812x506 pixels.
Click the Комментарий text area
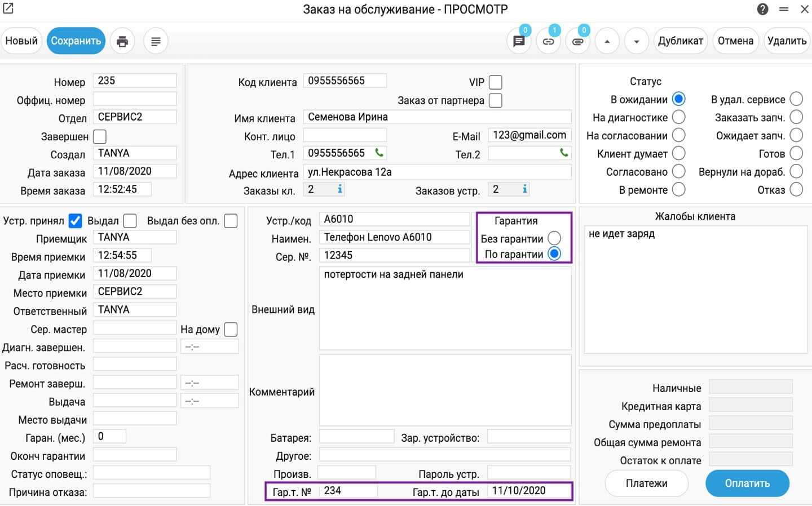tap(445, 390)
